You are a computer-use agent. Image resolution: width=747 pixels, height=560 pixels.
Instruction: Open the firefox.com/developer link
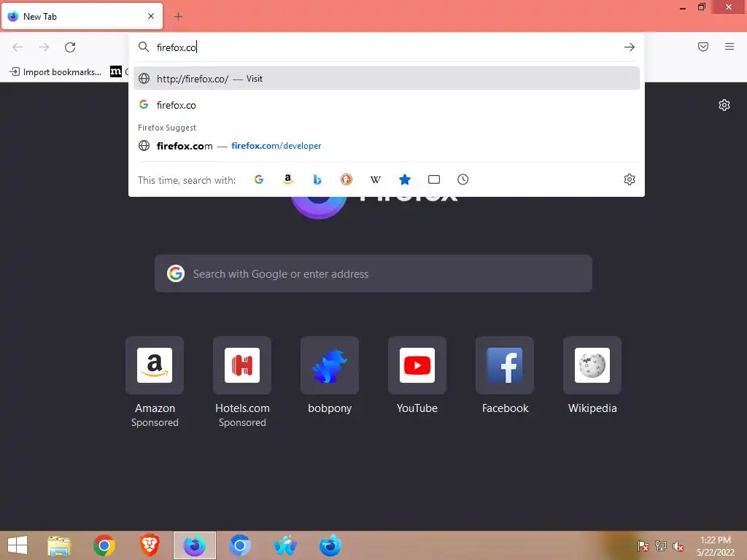pyautogui.click(x=276, y=146)
